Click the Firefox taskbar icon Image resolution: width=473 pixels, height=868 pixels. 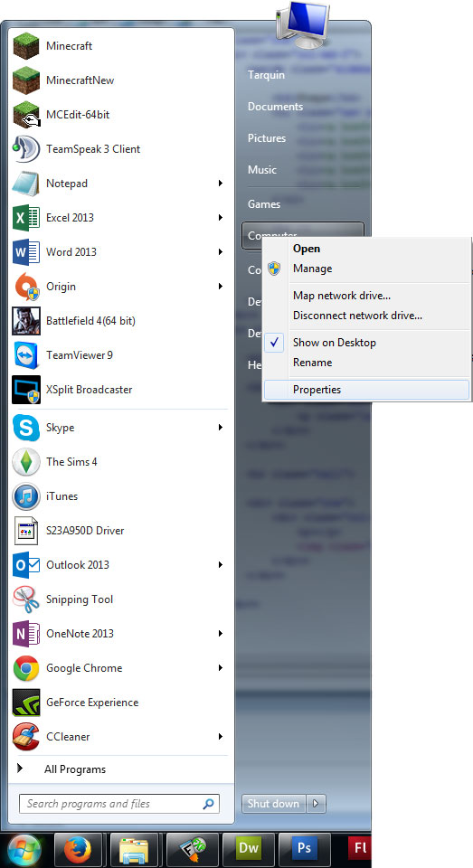pos(77,849)
